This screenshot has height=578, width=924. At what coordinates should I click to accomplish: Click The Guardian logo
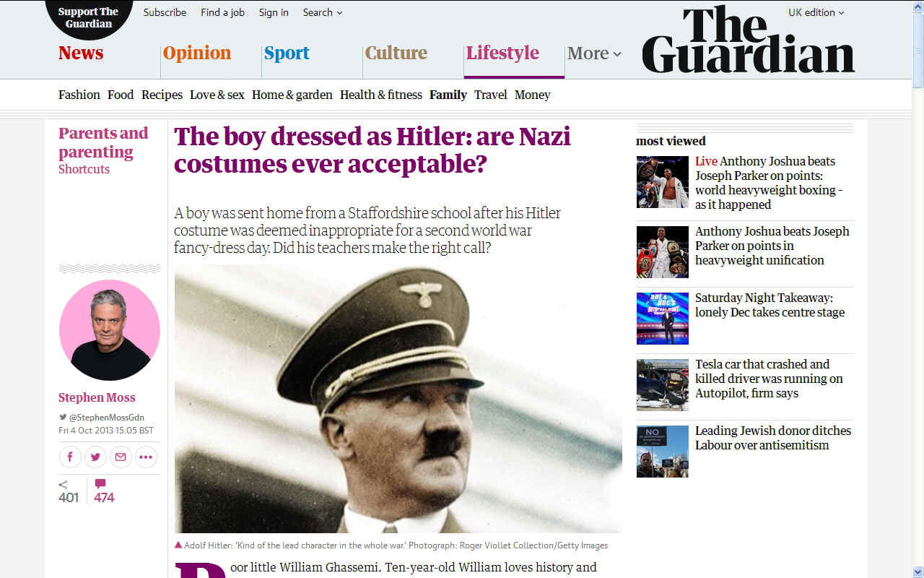pos(749,40)
